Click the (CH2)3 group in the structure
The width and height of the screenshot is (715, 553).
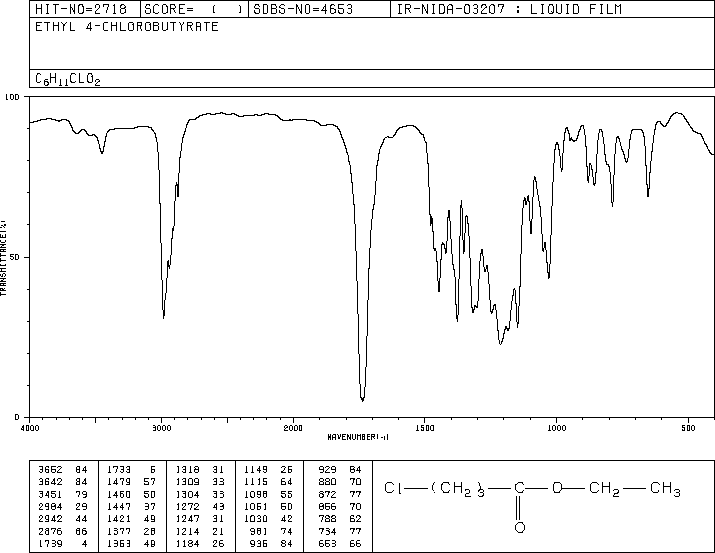coord(457,489)
